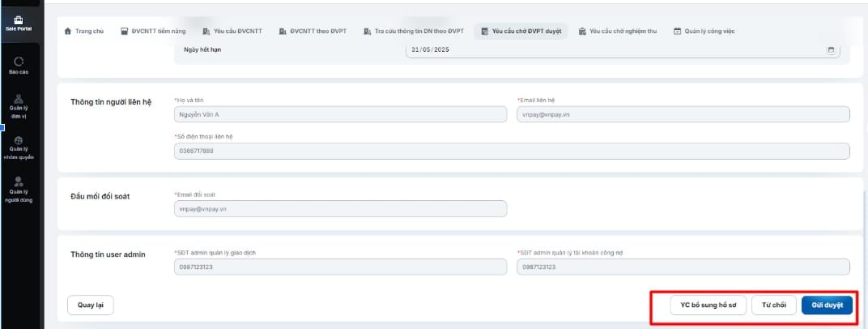The image size is (868, 329).
Task: Switch to ĐVCNTT tiềm năng tab
Action: coord(154,31)
